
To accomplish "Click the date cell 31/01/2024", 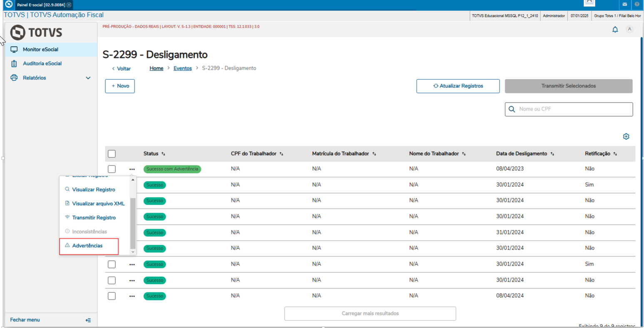I will (510, 232).
